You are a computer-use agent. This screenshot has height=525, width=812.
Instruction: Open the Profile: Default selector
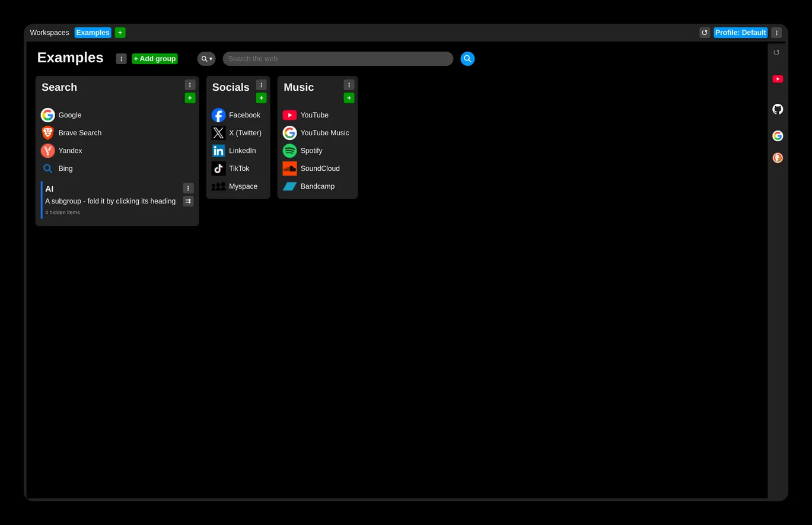click(x=740, y=33)
